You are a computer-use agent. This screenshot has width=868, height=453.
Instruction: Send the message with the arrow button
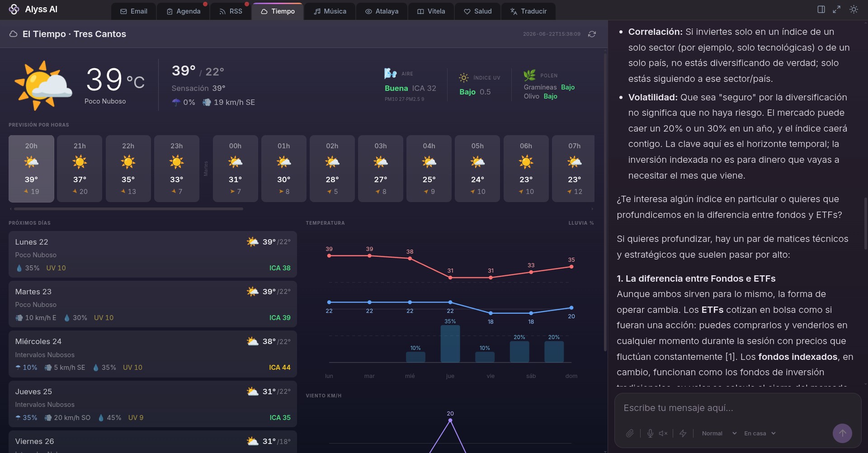point(842,433)
